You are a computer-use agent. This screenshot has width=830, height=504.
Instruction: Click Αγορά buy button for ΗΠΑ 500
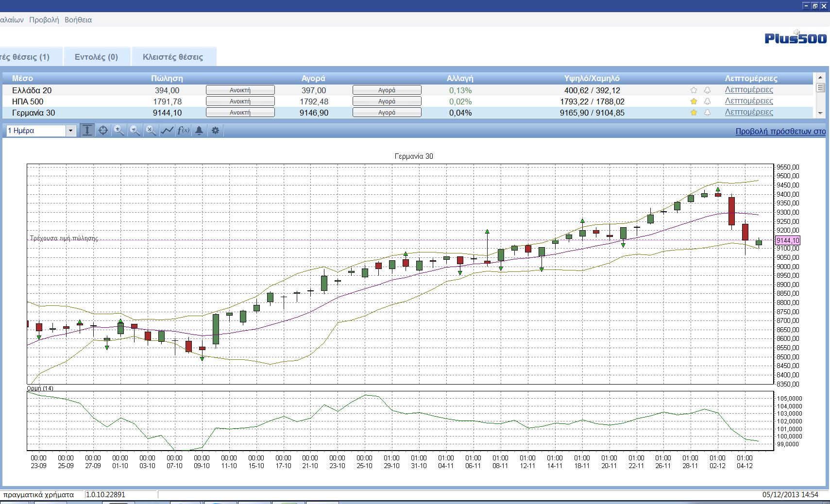point(387,101)
